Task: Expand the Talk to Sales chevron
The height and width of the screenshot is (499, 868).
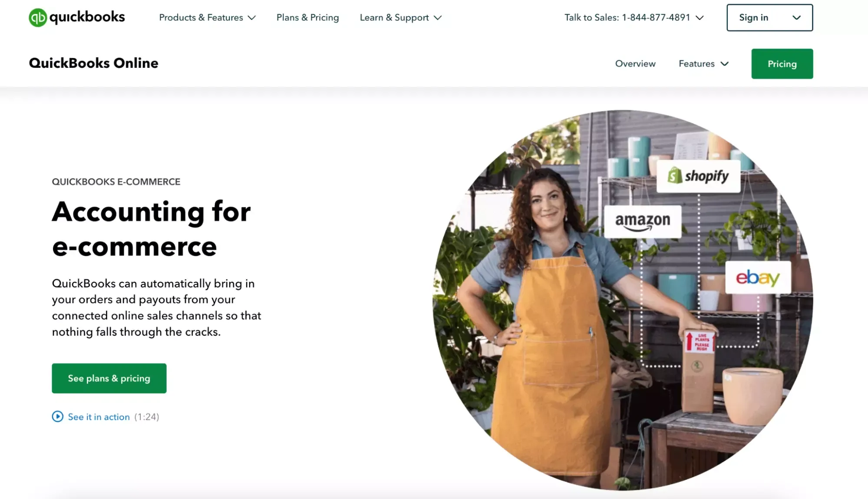Action: tap(699, 18)
